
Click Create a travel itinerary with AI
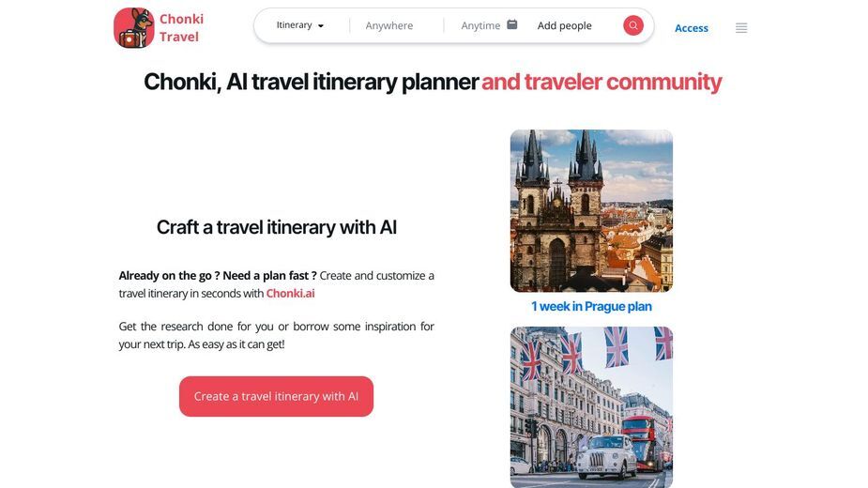(x=276, y=396)
